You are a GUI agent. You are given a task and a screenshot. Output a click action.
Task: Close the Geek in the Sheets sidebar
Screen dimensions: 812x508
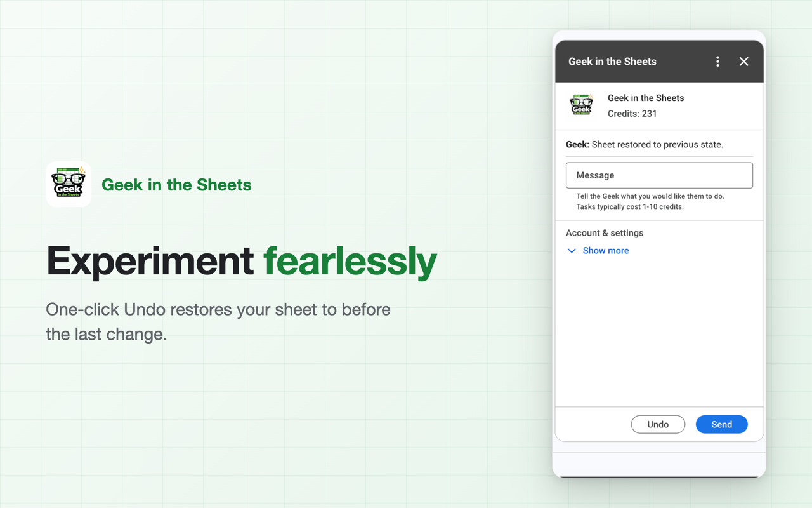click(743, 62)
